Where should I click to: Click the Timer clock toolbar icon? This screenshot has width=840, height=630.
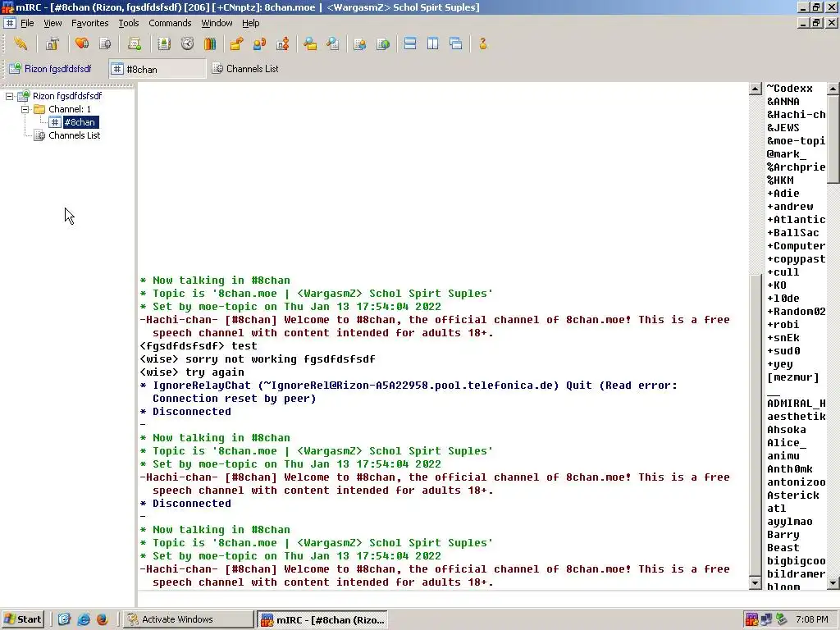187,44
